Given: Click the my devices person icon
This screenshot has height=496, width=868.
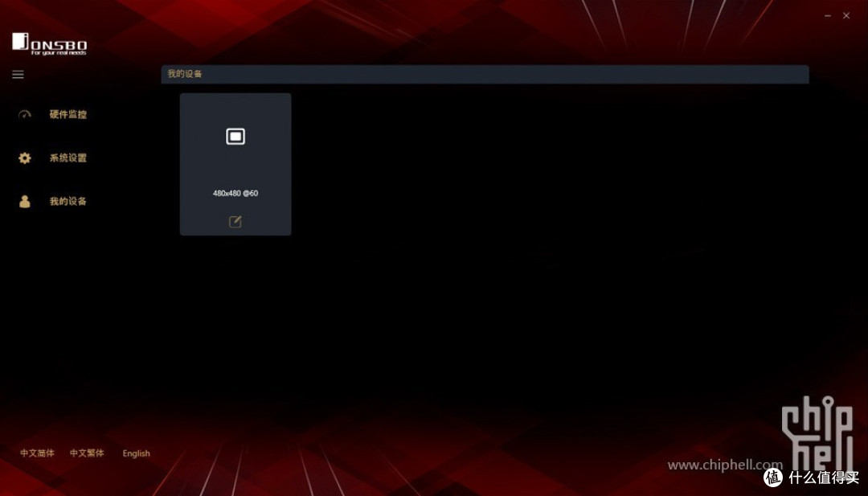Looking at the screenshot, I should (x=25, y=202).
